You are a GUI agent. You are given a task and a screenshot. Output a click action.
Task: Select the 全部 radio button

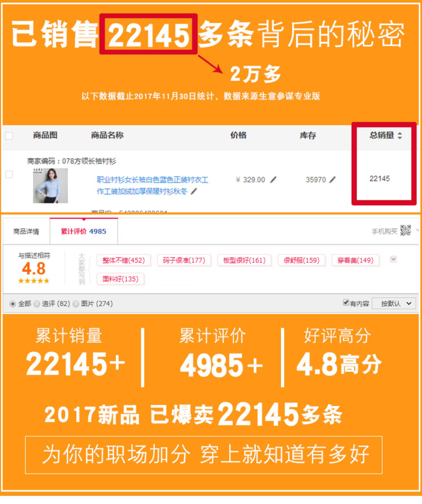click(13, 304)
